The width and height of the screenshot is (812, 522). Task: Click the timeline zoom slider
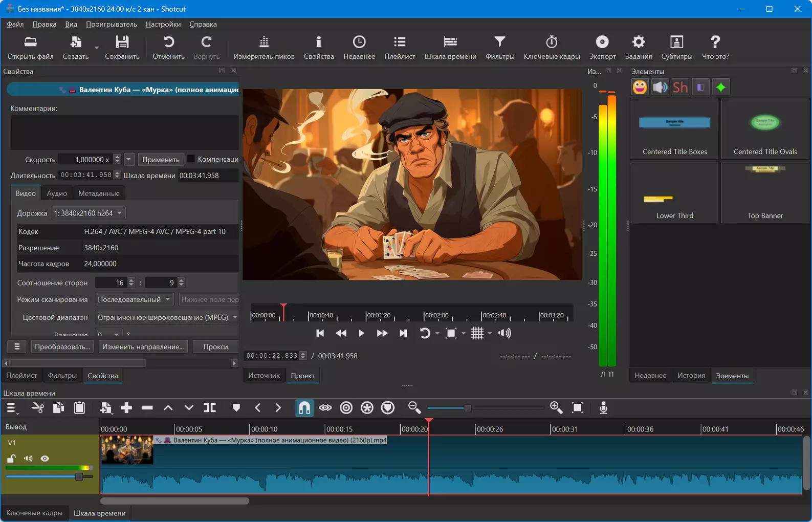[485, 408]
